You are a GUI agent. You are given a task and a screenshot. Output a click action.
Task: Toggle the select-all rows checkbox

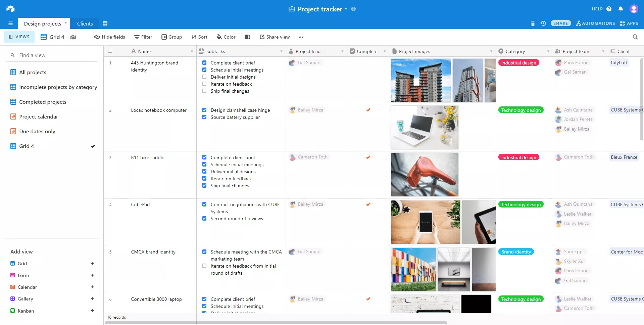coord(110,51)
